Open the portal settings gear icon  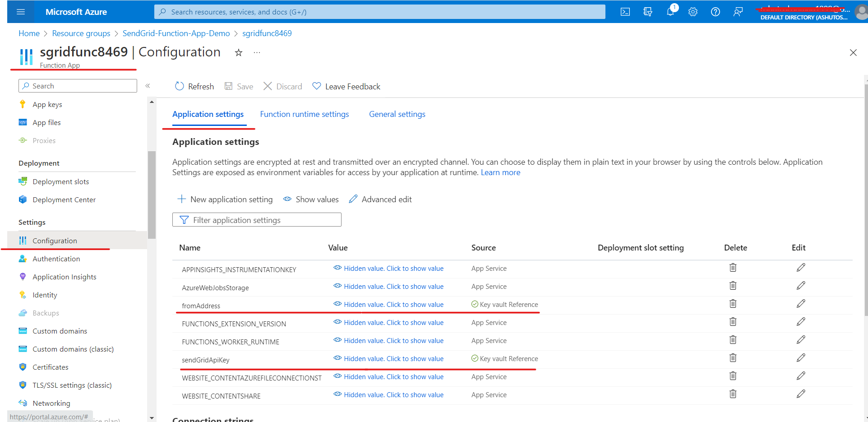point(693,12)
